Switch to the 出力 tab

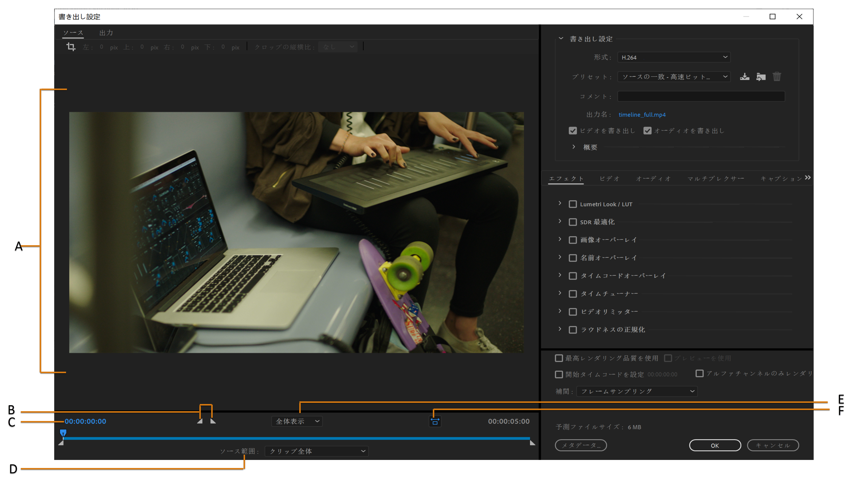(x=106, y=33)
